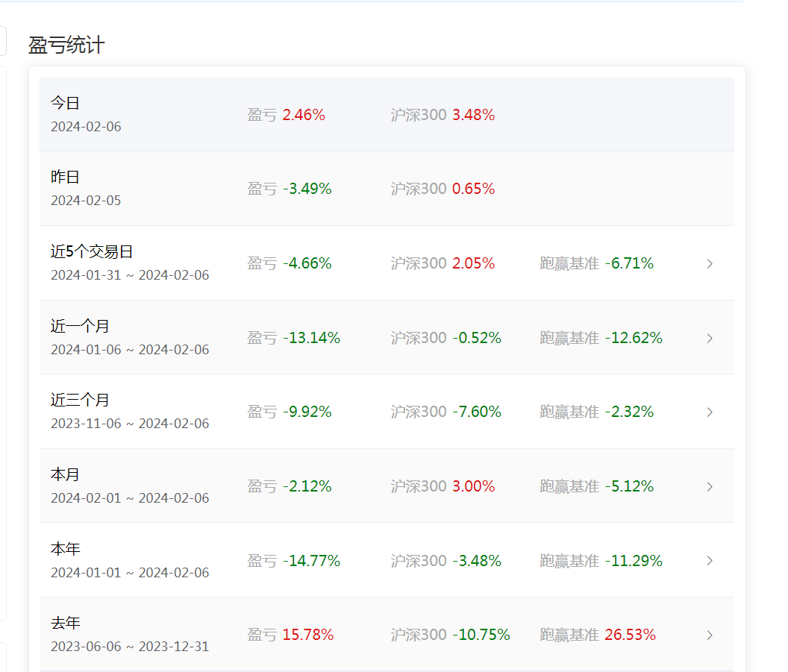Open the 本月 row arrow icon

pos(710,487)
